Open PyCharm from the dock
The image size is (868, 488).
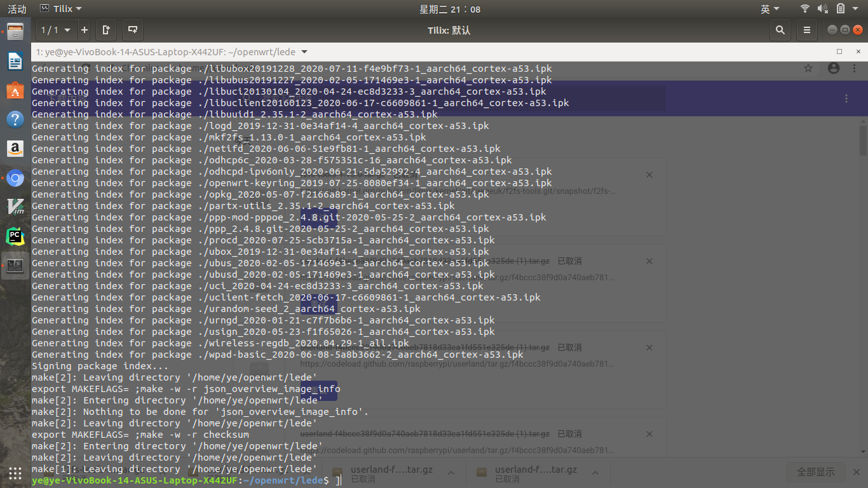tap(15, 236)
